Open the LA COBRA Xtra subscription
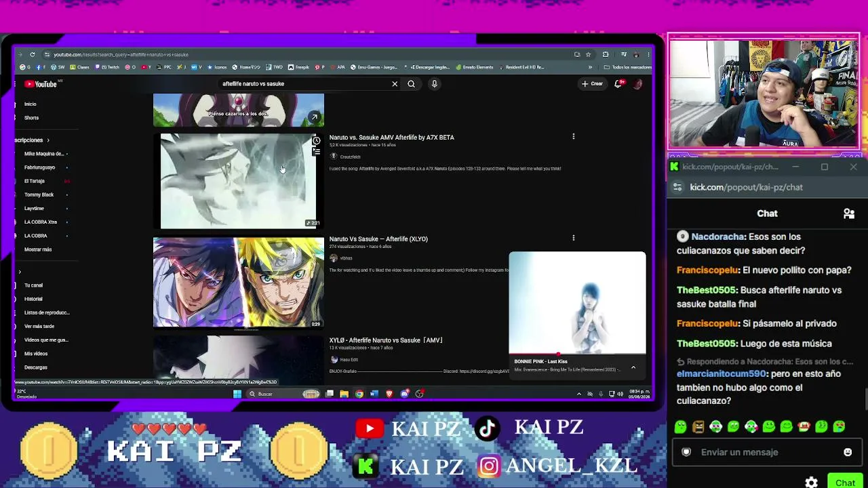This screenshot has height=488, width=868. (x=41, y=222)
